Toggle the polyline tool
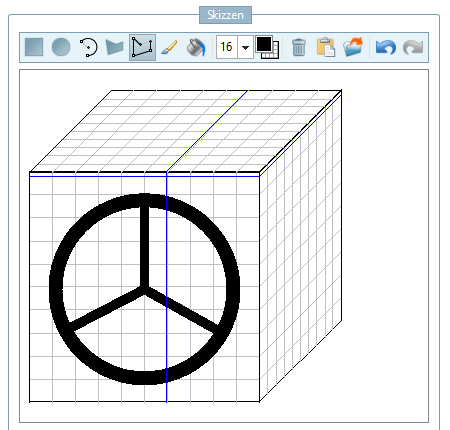Viewport: 450px width, 430px height. [142, 47]
